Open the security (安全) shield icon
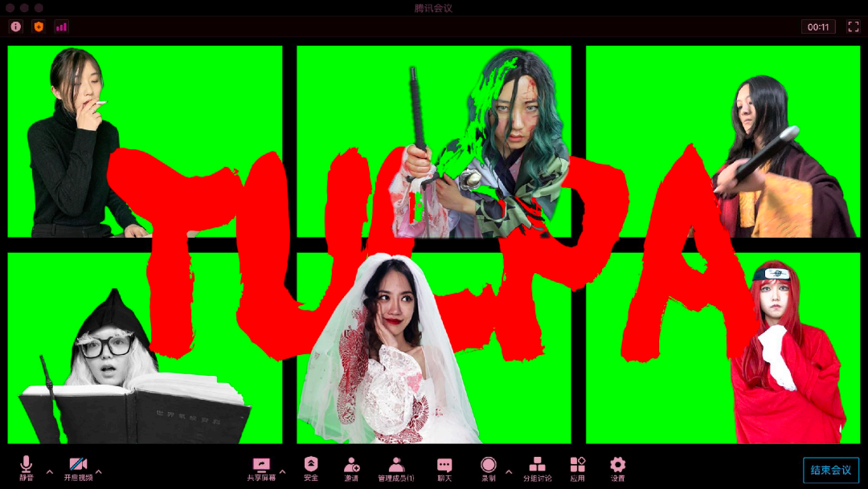 coord(311,467)
